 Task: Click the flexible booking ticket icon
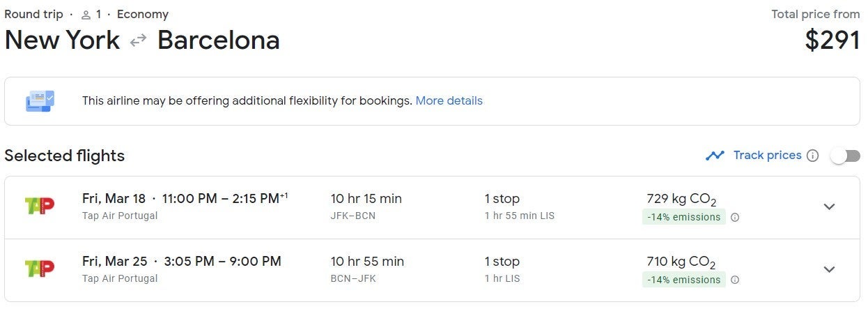(x=40, y=101)
